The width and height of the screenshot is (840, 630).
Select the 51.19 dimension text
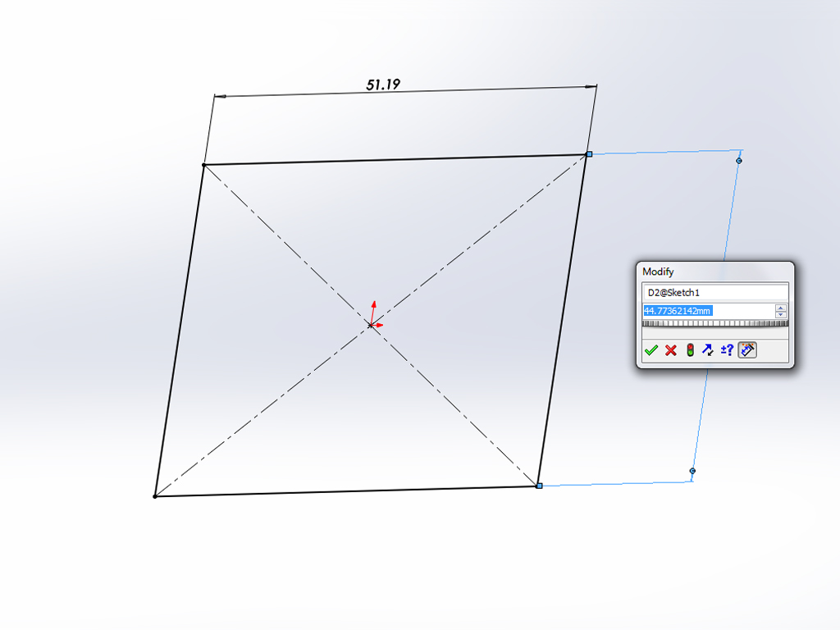[x=383, y=84]
